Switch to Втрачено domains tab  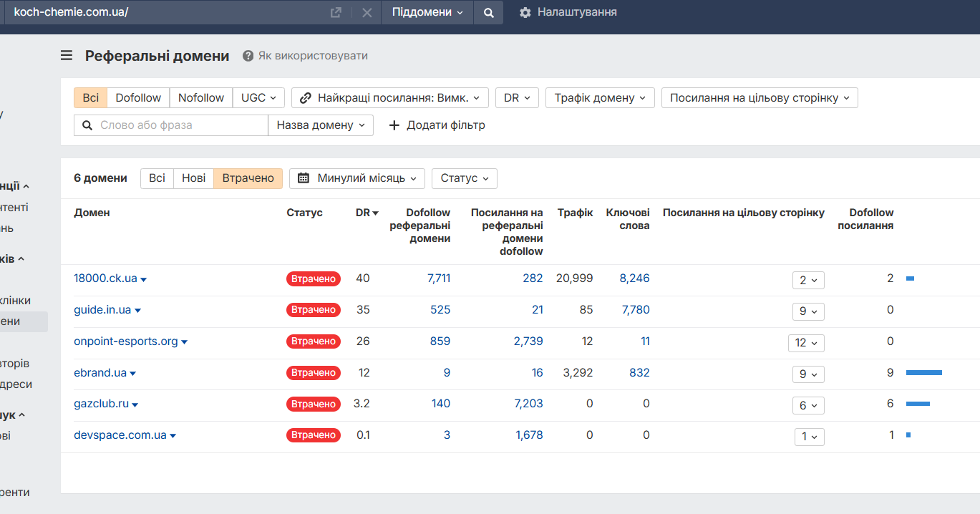coord(248,178)
